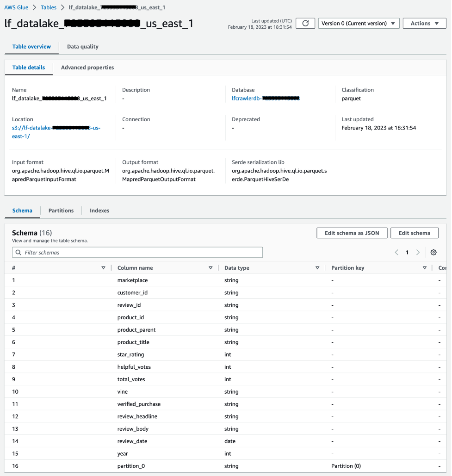Click the Tables breadcrumb link
This screenshot has width=452, height=476.
tap(49, 7)
